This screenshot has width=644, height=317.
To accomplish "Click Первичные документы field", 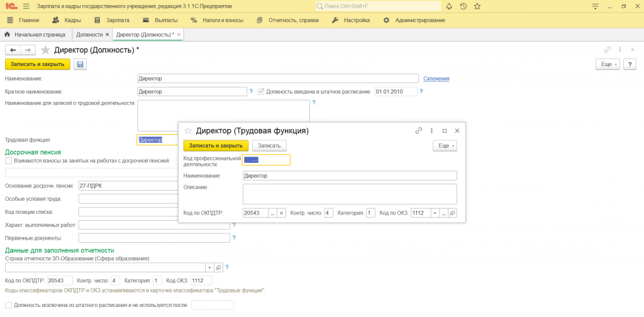I will 154,238.
